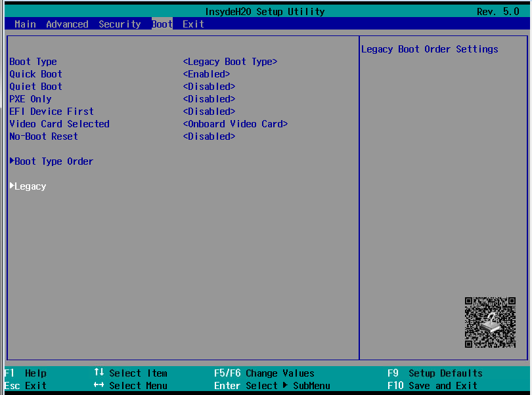Change the Onboard Video Card value

click(x=235, y=124)
